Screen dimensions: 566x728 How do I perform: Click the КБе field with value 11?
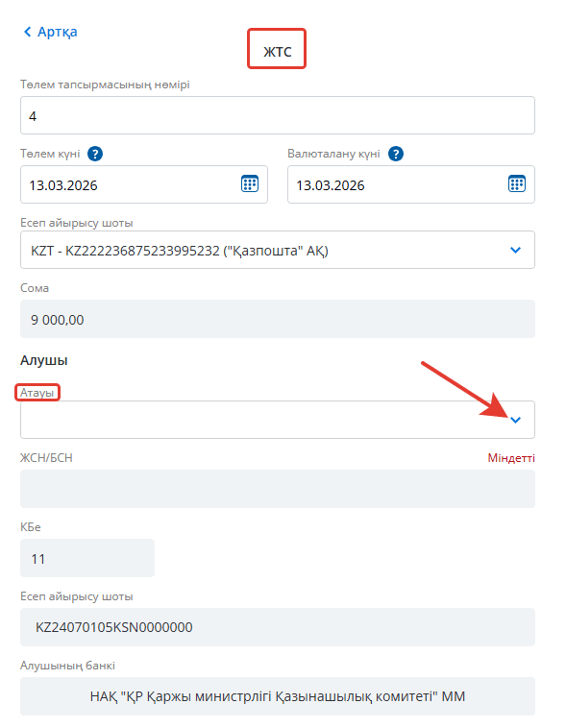[87, 558]
